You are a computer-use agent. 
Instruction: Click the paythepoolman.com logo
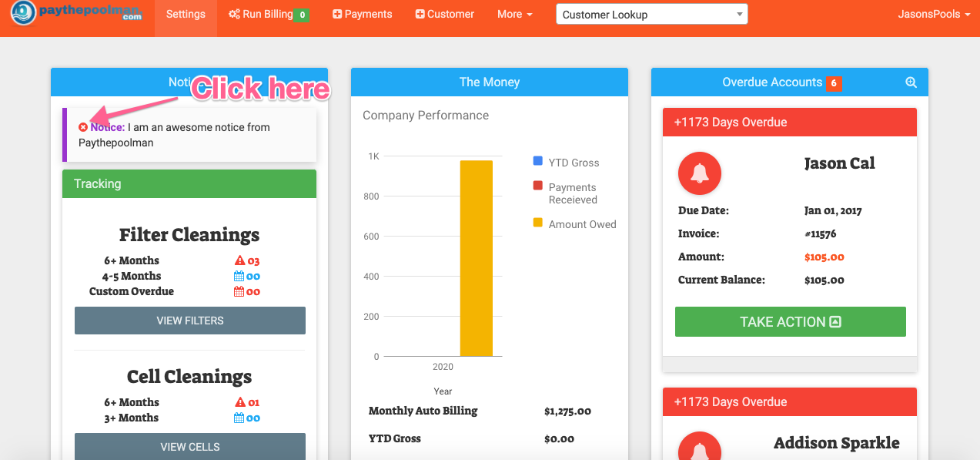click(x=77, y=13)
